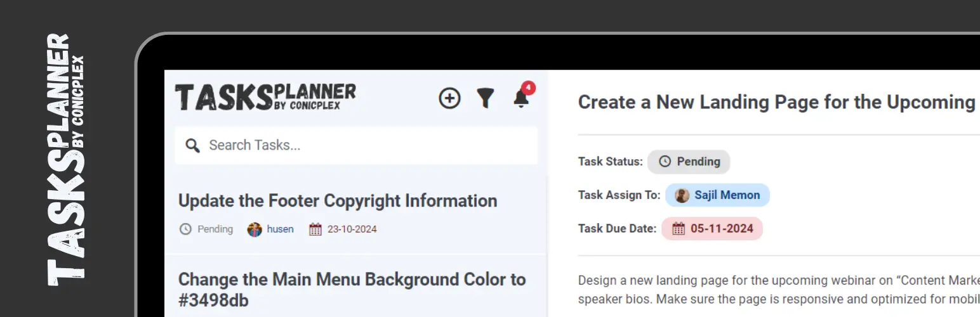The image size is (980, 317).
Task: Click the red notification count badge
Action: (x=529, y=87)
